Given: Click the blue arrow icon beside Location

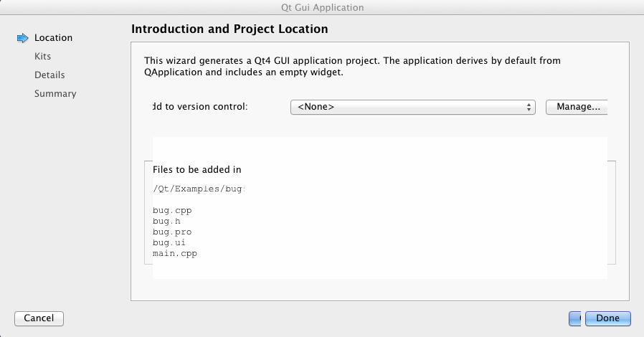Looking at the screenshot, I should [22, 38].
